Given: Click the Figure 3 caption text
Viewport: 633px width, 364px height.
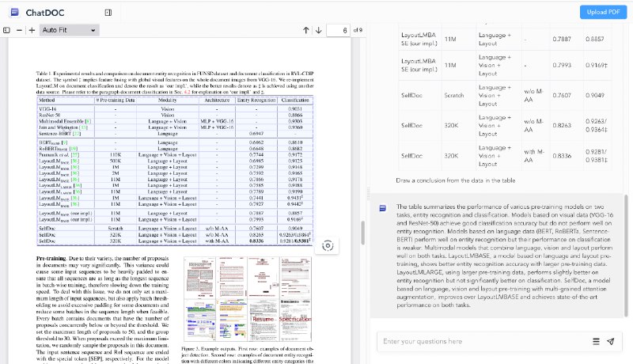Looking at the screenshot, I should pos(248,355).
